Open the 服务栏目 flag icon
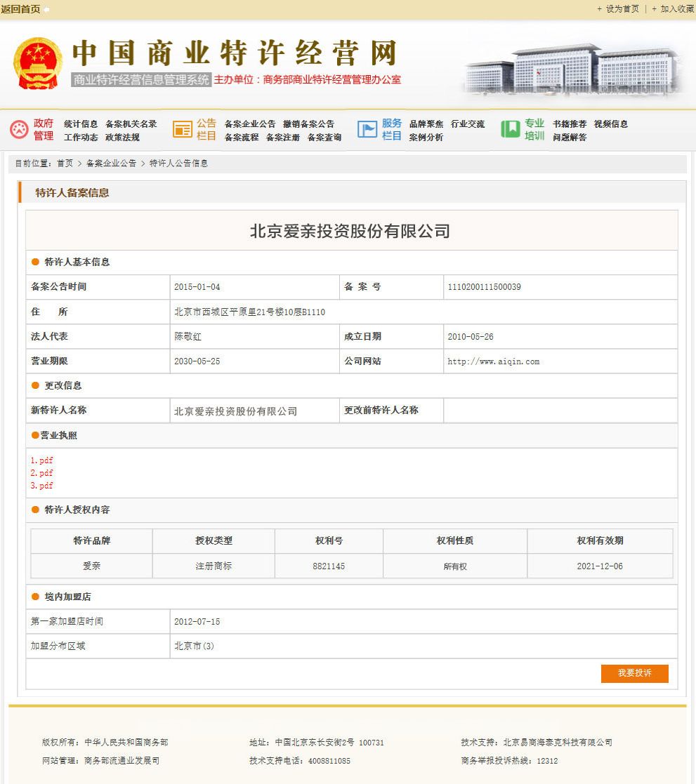 click(367, 129)
